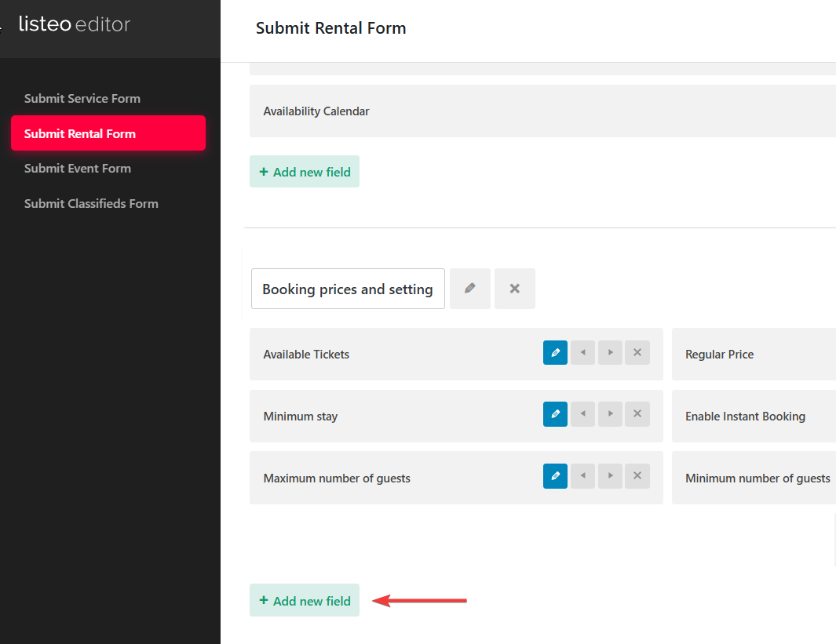The height and width of the screenshot is (644, 836).
Task: Remove Maximum number of guests field
Action: pos(637,476)
